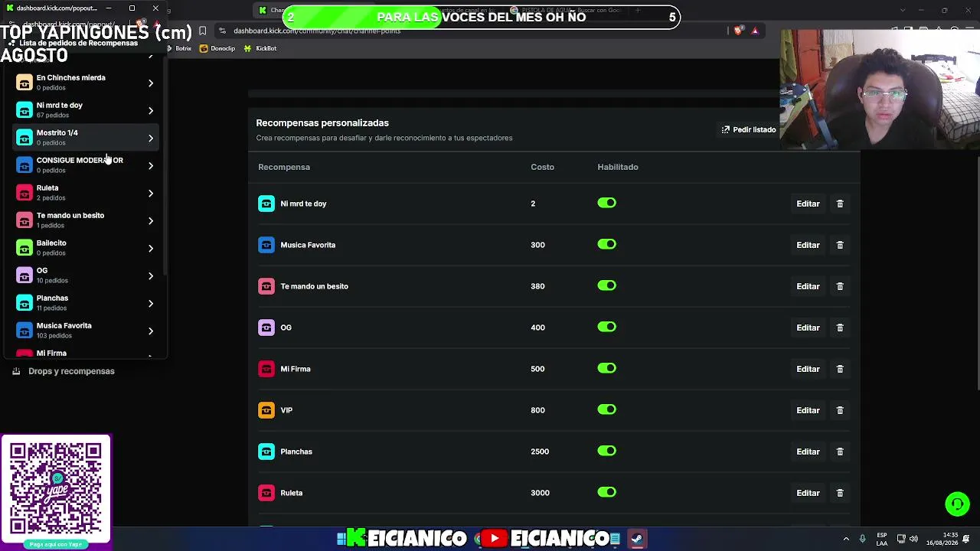
Task: Open Ruleta requests in popout list
Action: coord(151,193)
